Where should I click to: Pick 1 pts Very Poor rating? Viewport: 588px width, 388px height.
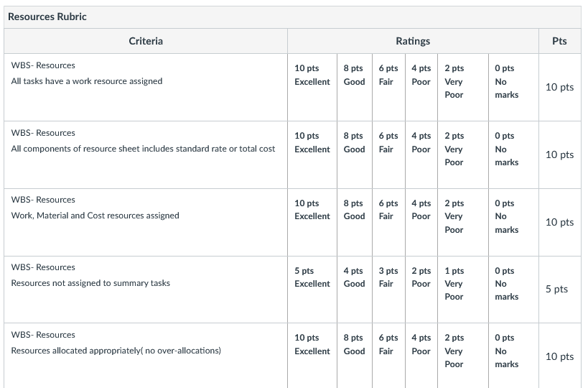click(x=463, y=290)
